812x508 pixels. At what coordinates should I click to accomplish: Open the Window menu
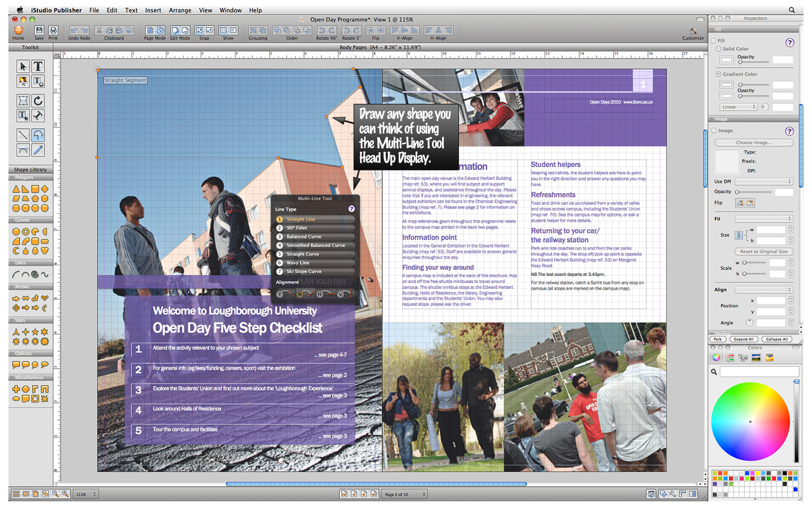(x=230, y=10)
